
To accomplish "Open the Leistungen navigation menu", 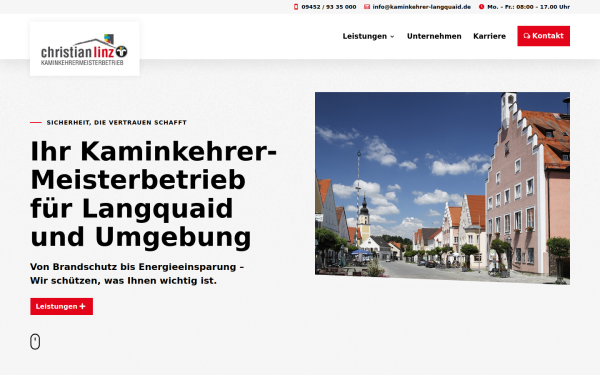I will 365,36.
